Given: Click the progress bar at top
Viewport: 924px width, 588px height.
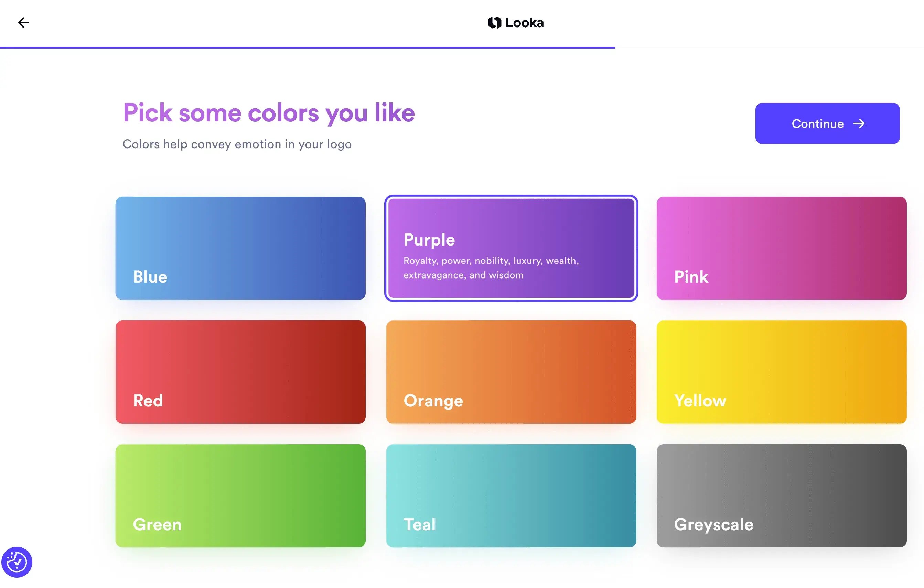Looking at the screenshot, I should click(307, 47).
